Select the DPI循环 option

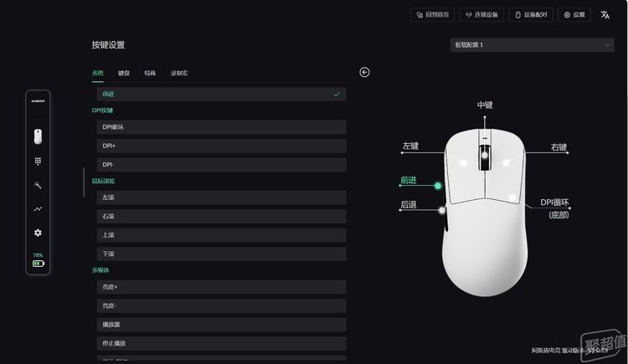[222, 127]
